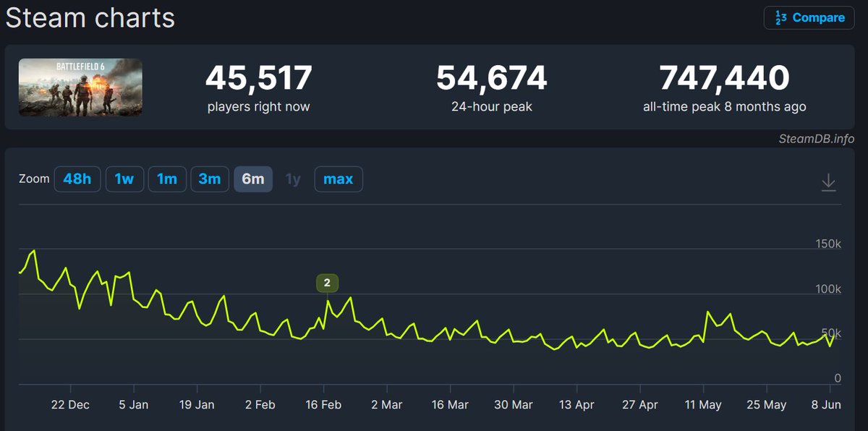Open the chart download menu icon

click(x=829, y=183)
